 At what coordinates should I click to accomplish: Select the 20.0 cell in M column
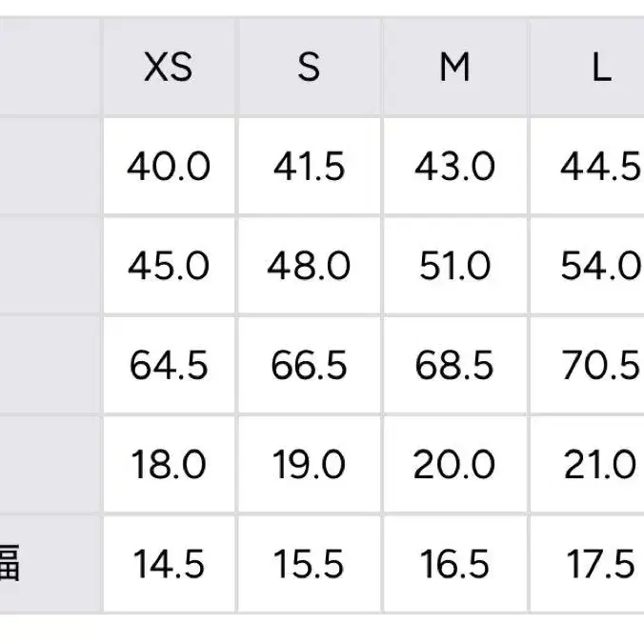point(454,465)
